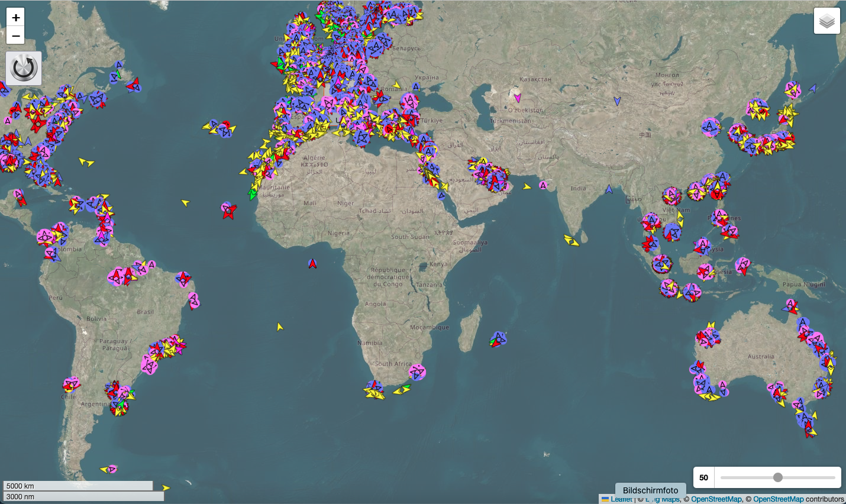The width and height of the screenshot is (846, 504).
Task: Click the pink circled marker in Arabian Sea
Action: point(543,185)
